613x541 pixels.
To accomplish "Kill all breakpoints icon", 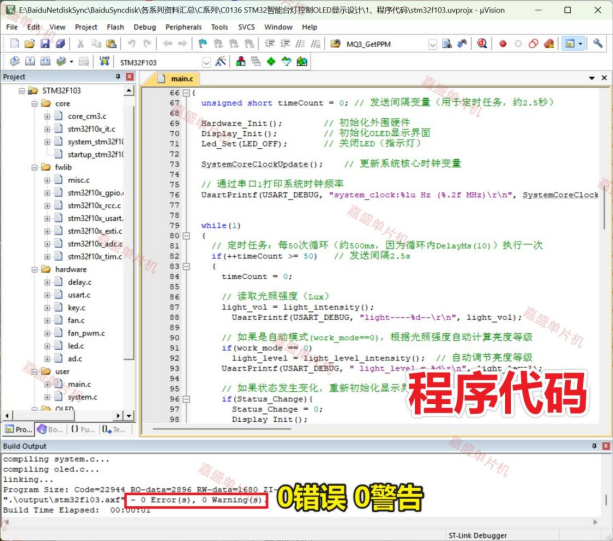I will 549,43.
